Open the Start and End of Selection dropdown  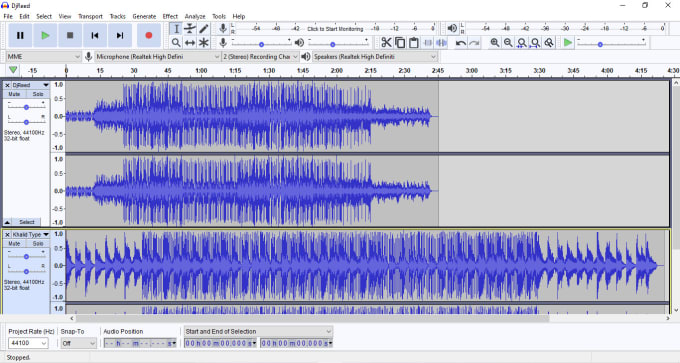258,331
